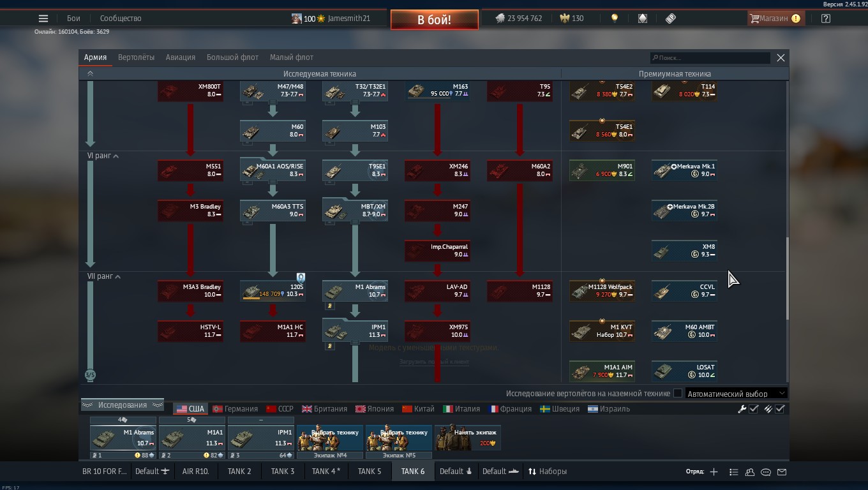Viewport: 868px width, 490px height.
Task: Add a squad member with plus icon
Action: click(x=714, y=471)
